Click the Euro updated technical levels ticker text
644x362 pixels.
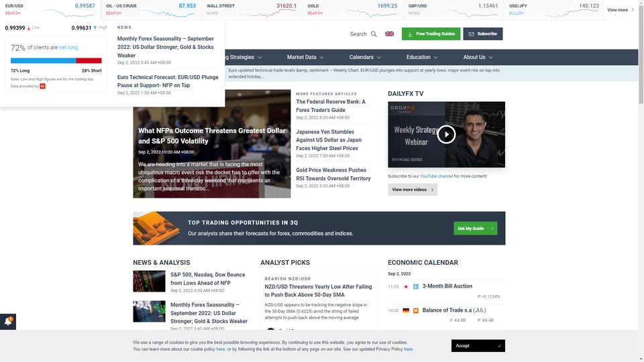[x=364, y=74]
